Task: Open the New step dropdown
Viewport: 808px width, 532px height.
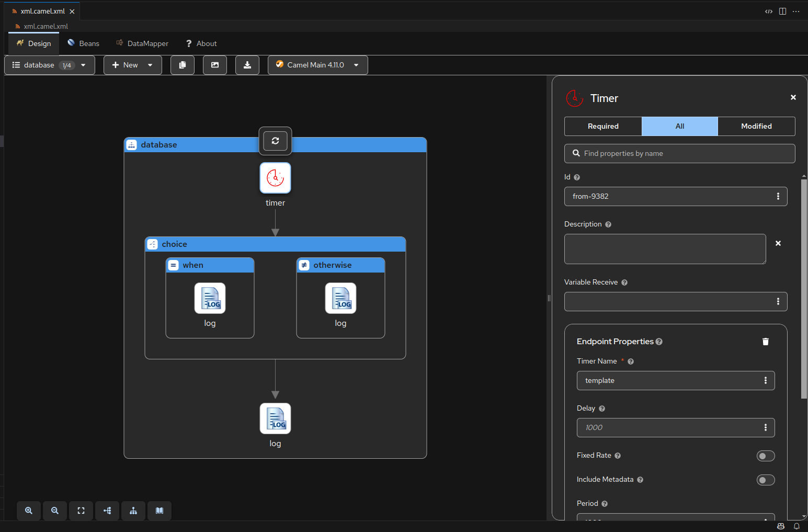Action: coord(132,65)
